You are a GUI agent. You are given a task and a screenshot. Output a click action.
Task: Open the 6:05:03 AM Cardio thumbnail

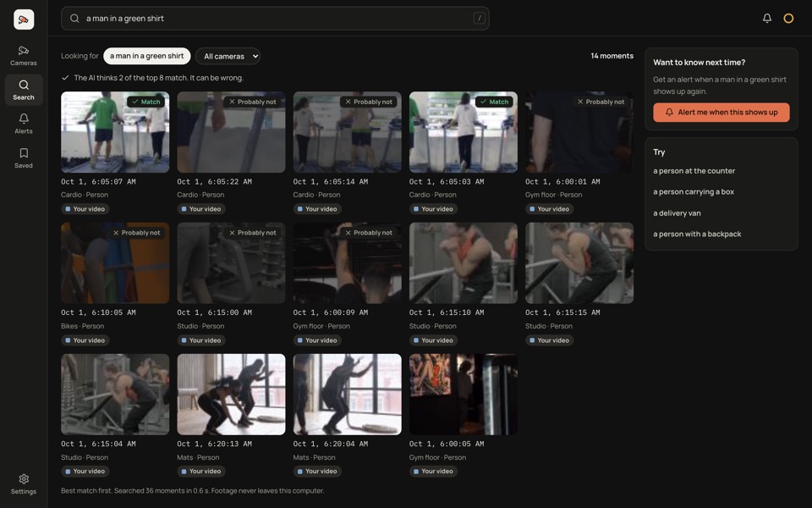[x=463, y=132]
